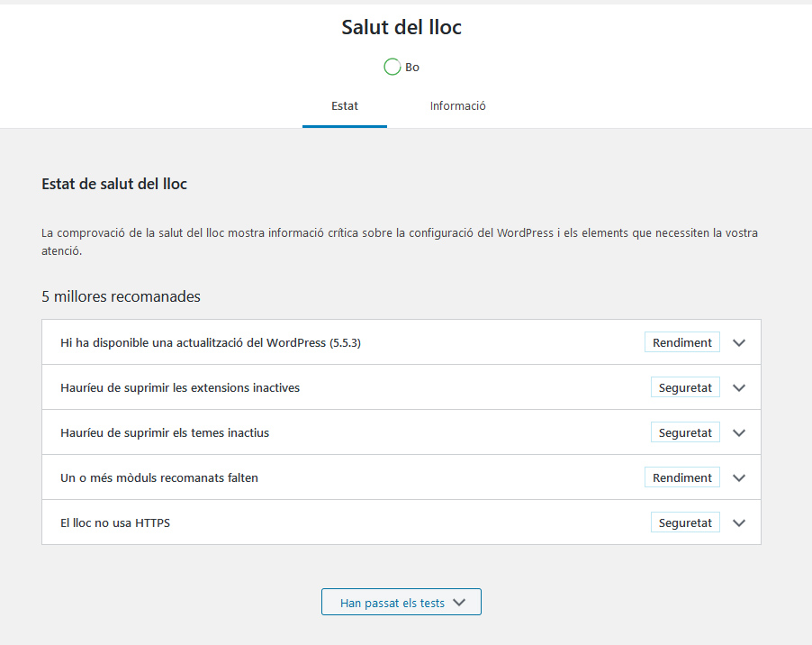Expand chevron for inactive themes row

(739, 433)
